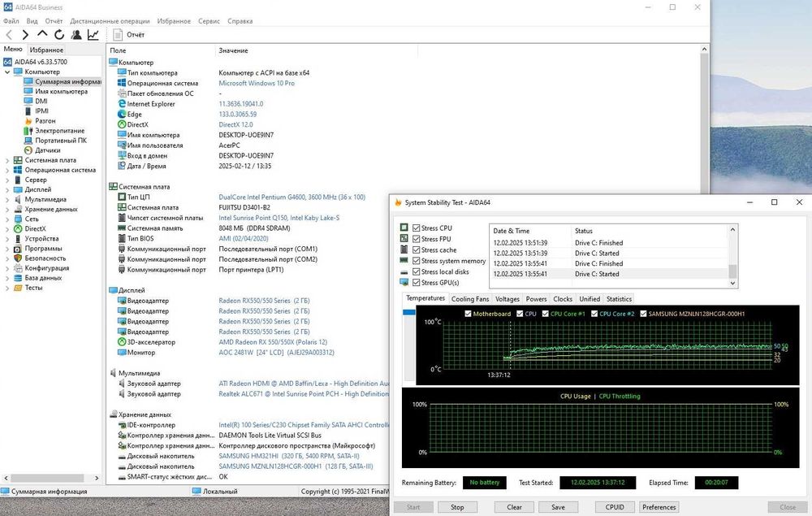Click the blue graph selector bar beside temperatures
This screenshot has width=812, height=516.
[x=408, y=312]
